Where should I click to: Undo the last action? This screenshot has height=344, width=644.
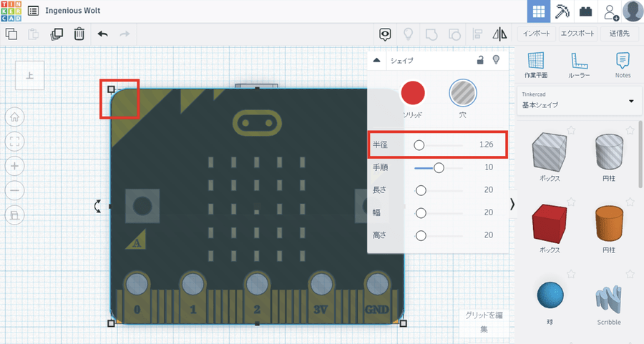point(102,34)
